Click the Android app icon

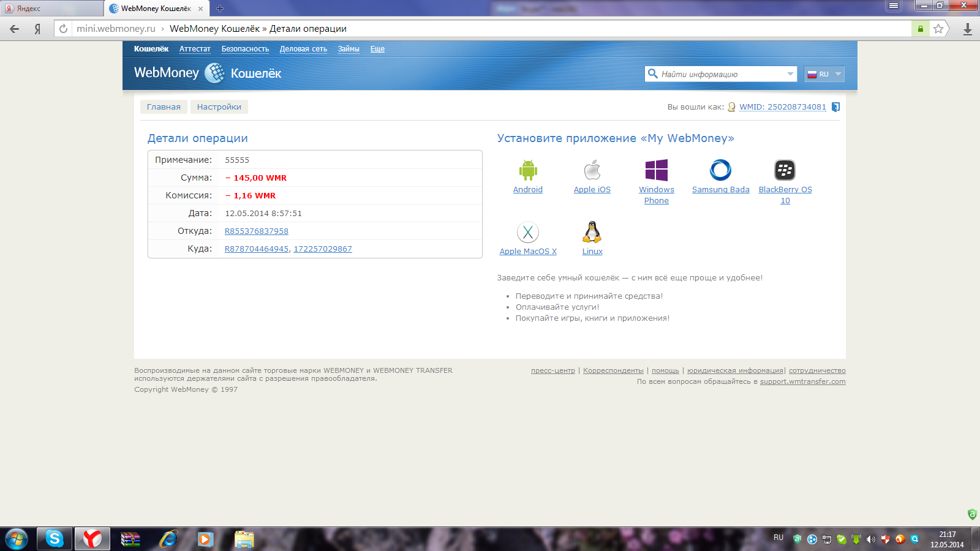tap(528, 170)
